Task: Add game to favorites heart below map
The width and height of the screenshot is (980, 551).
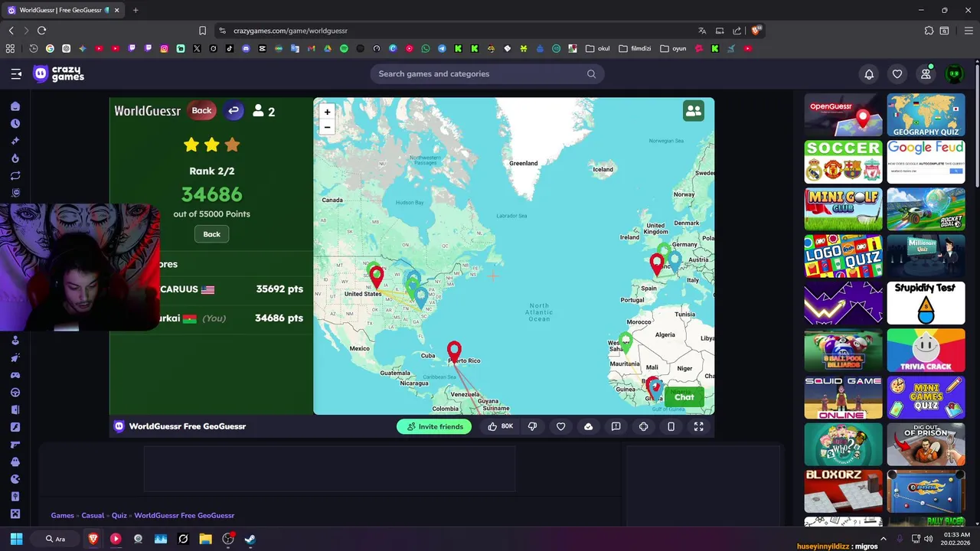Action: pyautogui.click(x=560, y=426)
